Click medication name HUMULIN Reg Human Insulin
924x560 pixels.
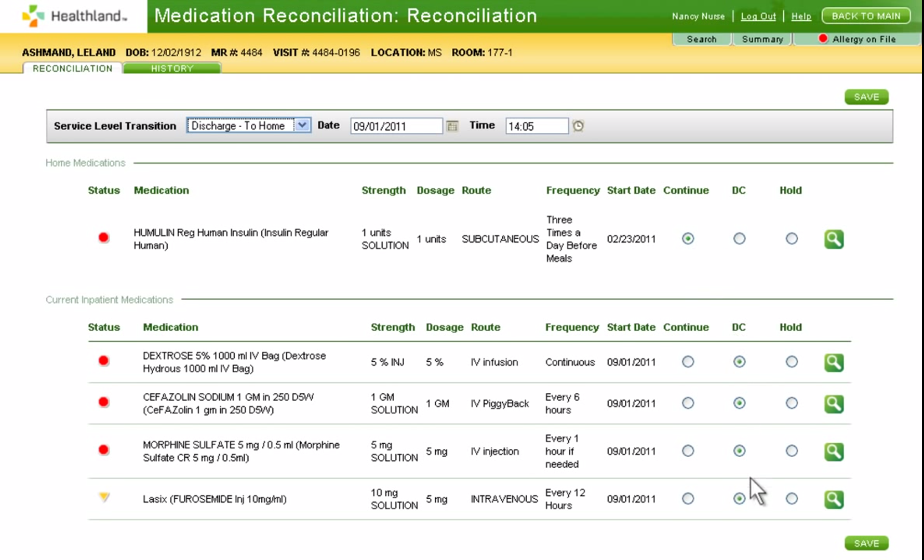pyautogui.click(x=231, y=239)
